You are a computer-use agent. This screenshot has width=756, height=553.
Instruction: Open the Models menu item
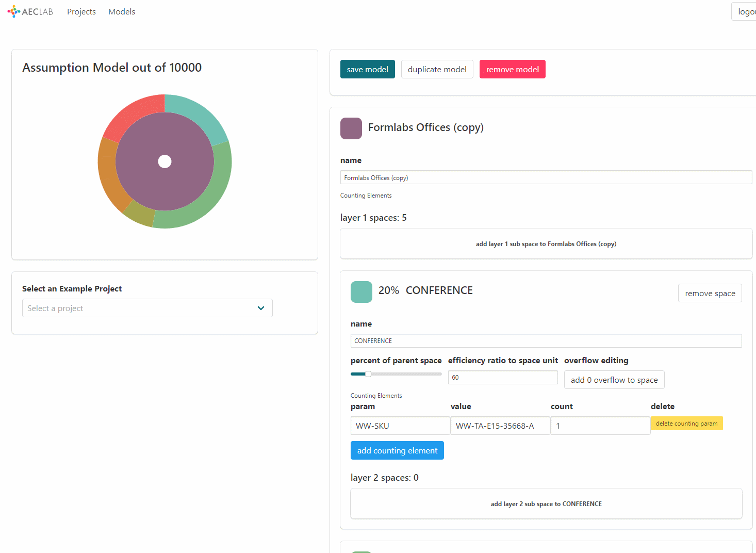[122, 11]
